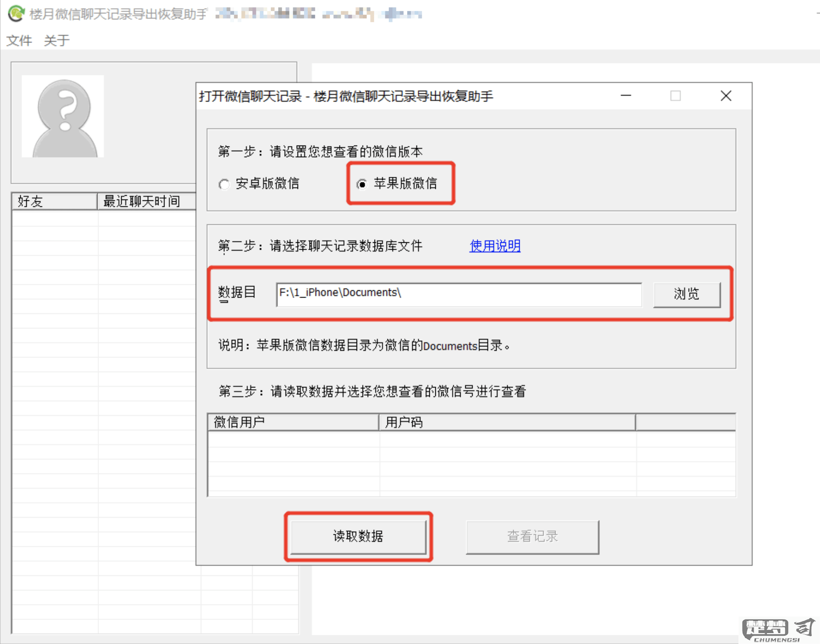
Task: Maximize the 打开微信聊天记录 dialog
Action: 675,96
